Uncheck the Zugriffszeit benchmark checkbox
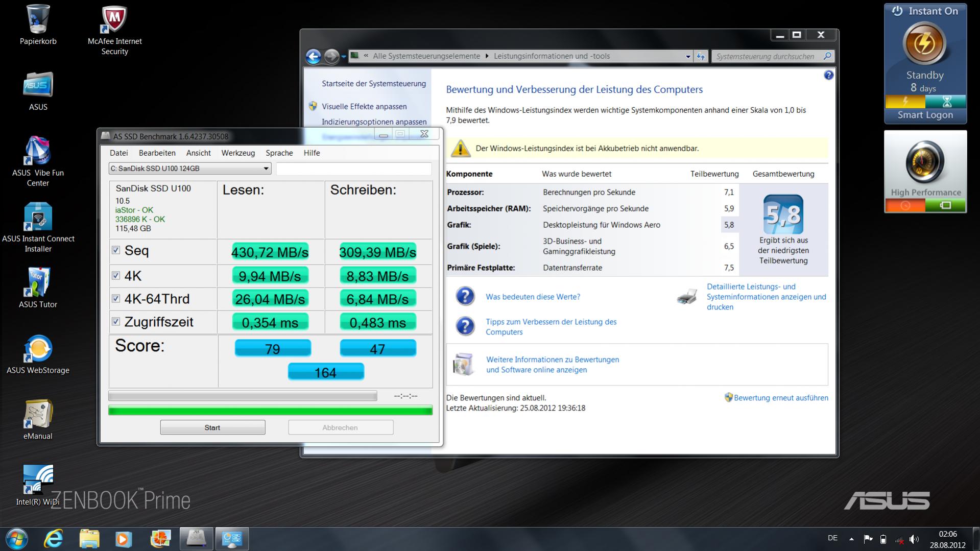Screen dimensions: 980x551 (116, 322)
